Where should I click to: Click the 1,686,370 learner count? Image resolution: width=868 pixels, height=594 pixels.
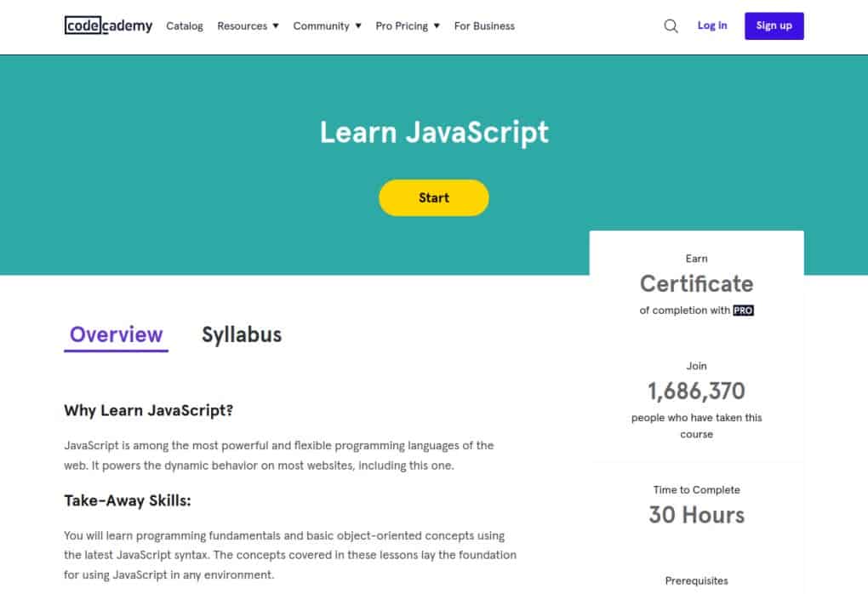[696, 391]
